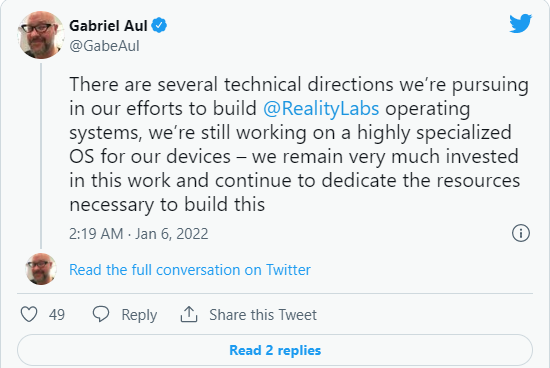Read the full conversation on Twitter

pyautogui.click(x=190, y=270)
